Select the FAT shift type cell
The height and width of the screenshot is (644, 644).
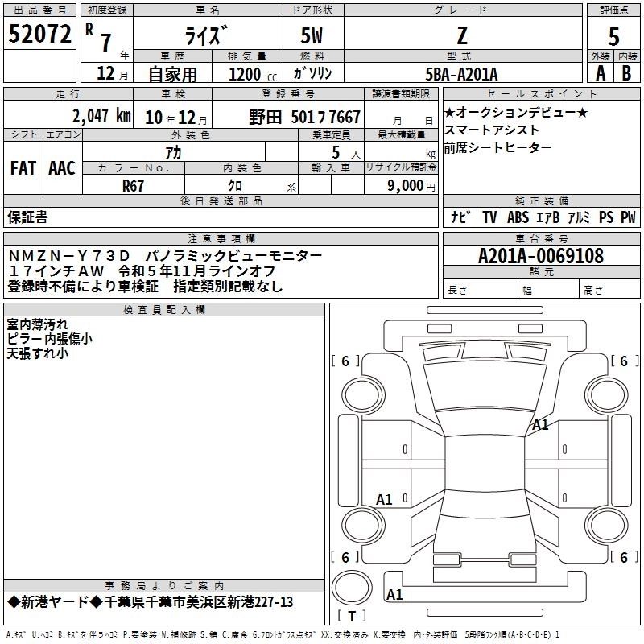click(x=23, y=167)
